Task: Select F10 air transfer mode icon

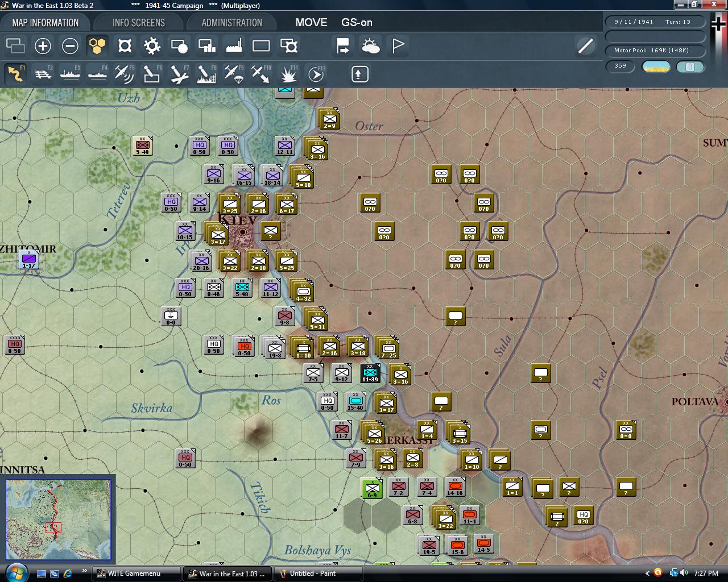Action: 261,74
